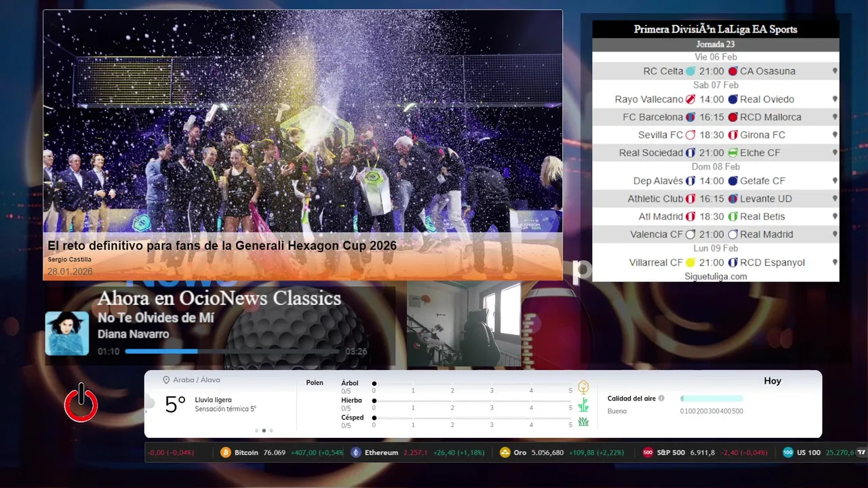Viewport: 868px width, 488px height.
Task: Click the RCD Espanyol team name
Action: point(772,263)
